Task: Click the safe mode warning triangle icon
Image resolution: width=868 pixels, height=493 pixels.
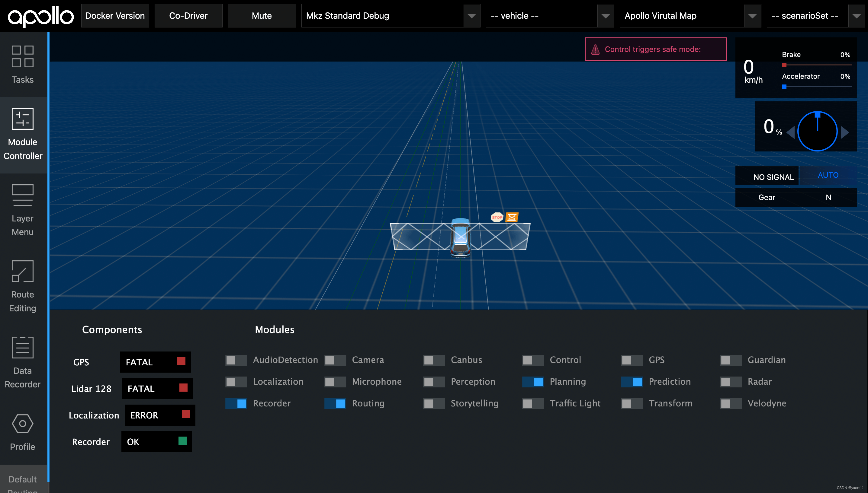Action: (596, 49)
